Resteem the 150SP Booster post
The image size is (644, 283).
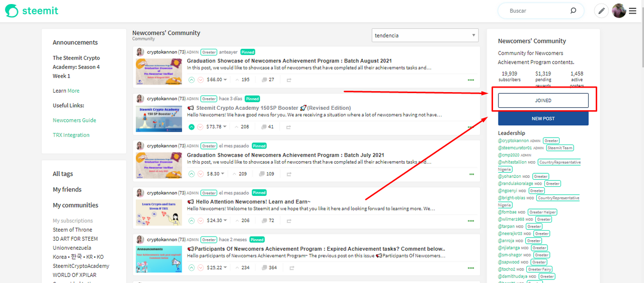(289, 127)
